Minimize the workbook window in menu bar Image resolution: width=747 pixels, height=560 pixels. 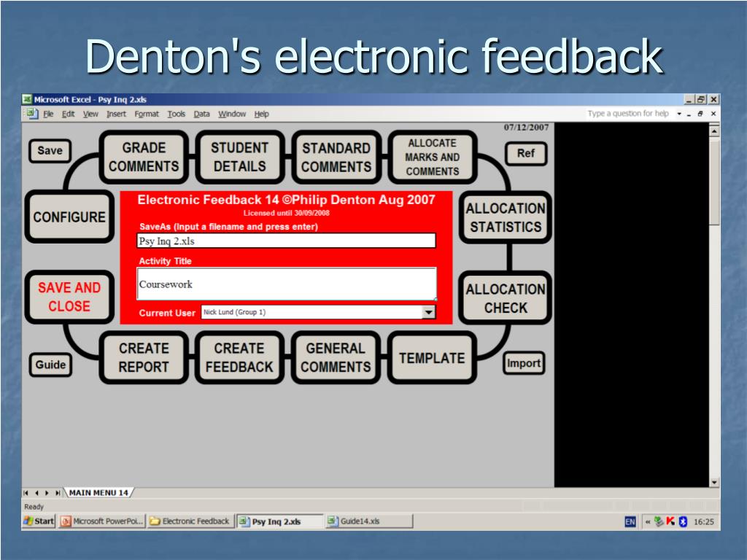pyautogui.click(x=689, y=114)
